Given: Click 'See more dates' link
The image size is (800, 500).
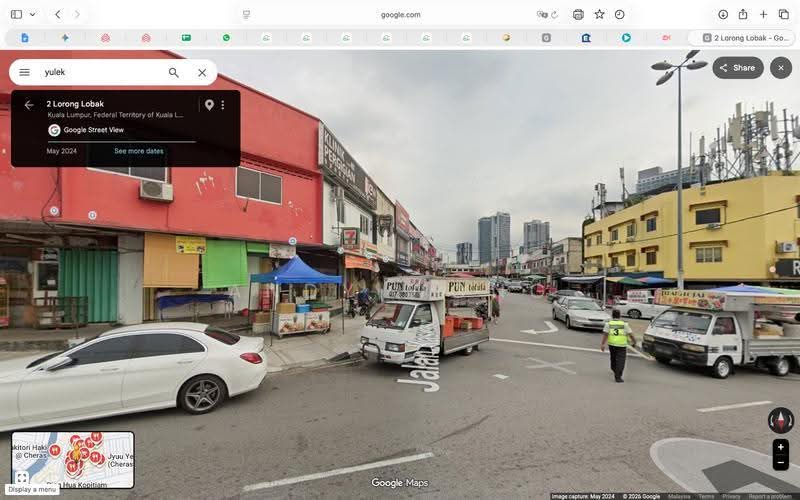Looking at the screenshot, I should pyautogui.click(x=139, y=151).
